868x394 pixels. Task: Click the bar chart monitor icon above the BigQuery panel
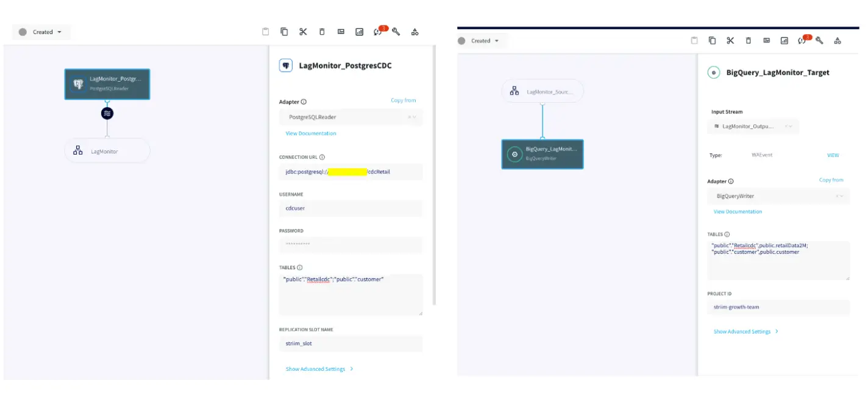click(x=784, y=41)
